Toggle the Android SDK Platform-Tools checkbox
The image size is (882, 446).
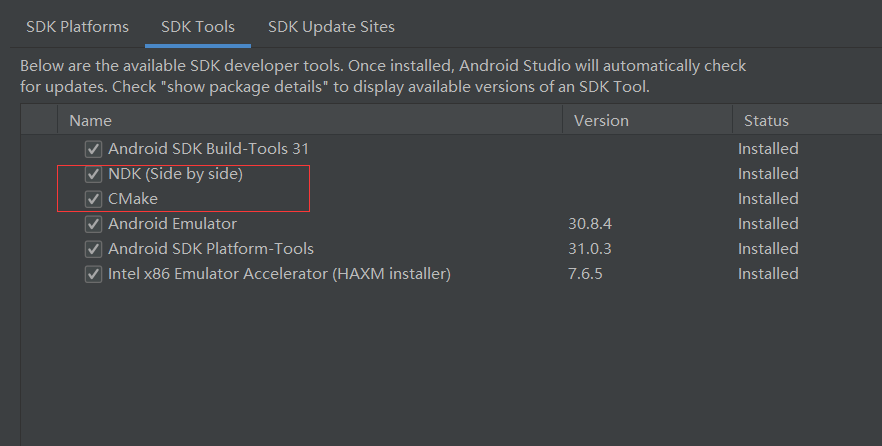pyautogui.click(x=94, y=249)
